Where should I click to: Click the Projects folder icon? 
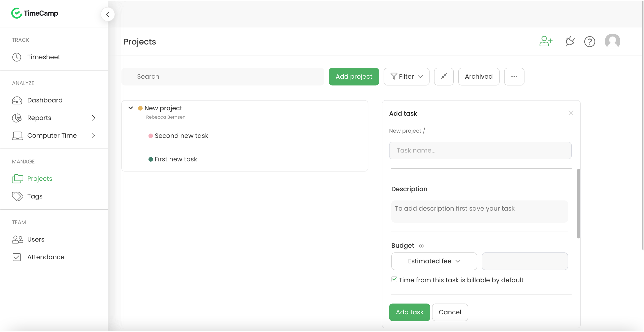pos(17,178)
